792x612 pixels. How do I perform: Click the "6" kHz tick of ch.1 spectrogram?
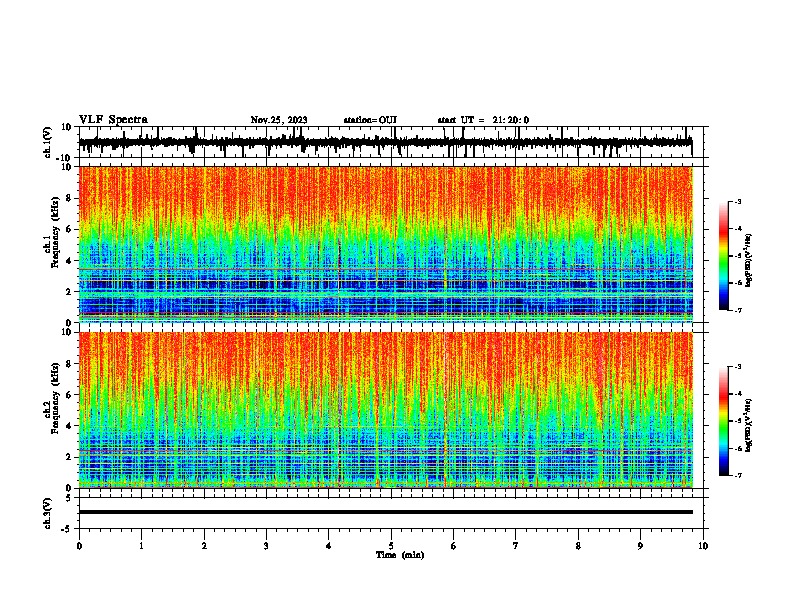[x=69, y=229]
